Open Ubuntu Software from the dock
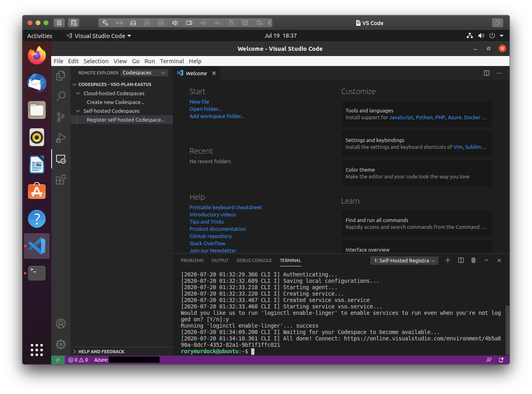This screenshot has width=532, height=394. (37, 191)
